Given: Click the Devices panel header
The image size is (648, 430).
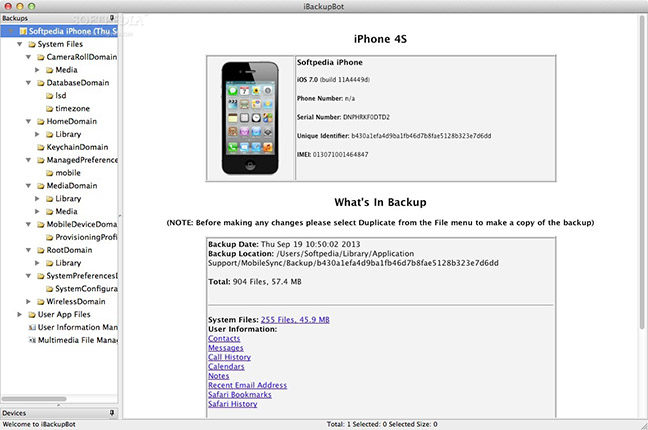Looking at the screenshot, I should 59,413.
